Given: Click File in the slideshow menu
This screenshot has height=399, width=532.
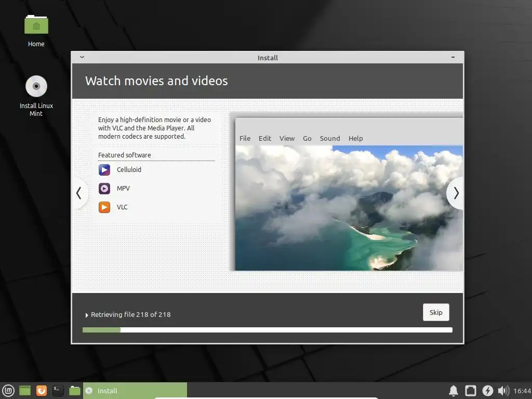Looking at the screenshot, I should (245, 138).
